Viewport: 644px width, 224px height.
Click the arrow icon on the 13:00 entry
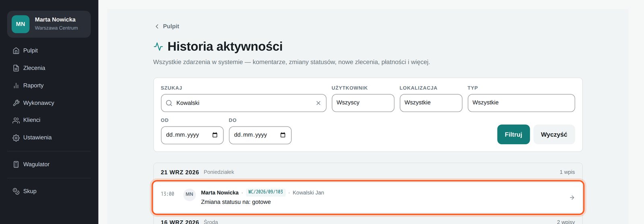(x=572, y=197)
